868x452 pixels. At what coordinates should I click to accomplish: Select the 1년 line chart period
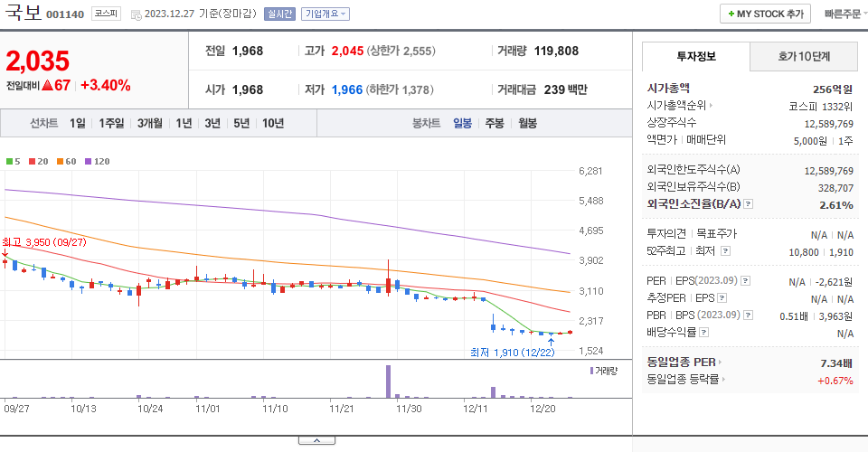[184, 123]
